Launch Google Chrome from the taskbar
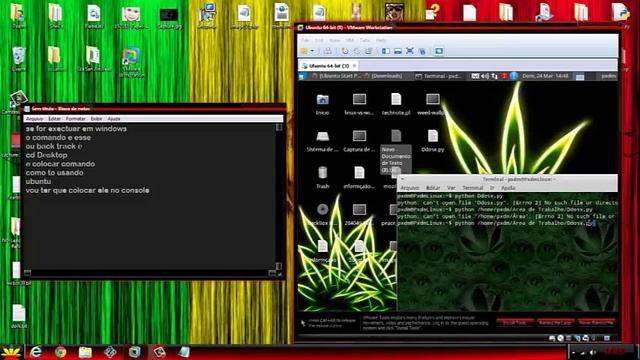Image resolution: width=640 pixels, height=360 pixels. pyautogui.click(x=60, y=352)
